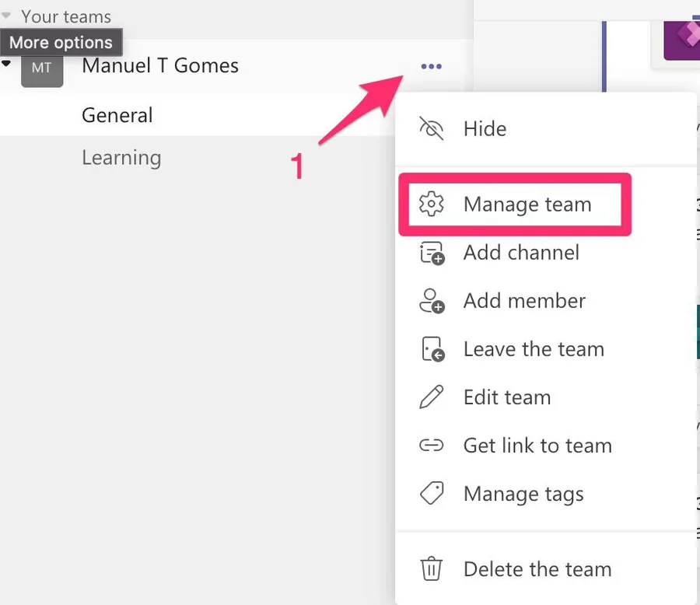Open the Learning channel
This screenshot has height=605, width=700.
(x=121, y=158)
